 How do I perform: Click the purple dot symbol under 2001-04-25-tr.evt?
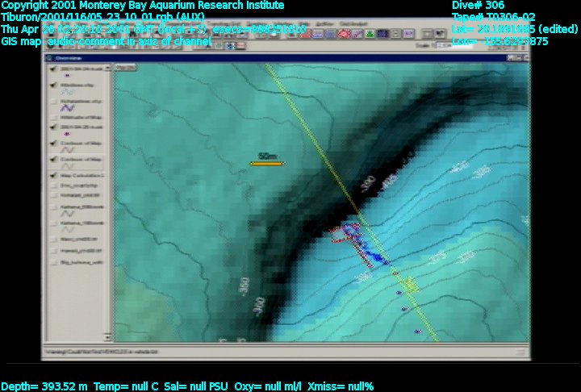pyautogui.click(x=66, y=133)
